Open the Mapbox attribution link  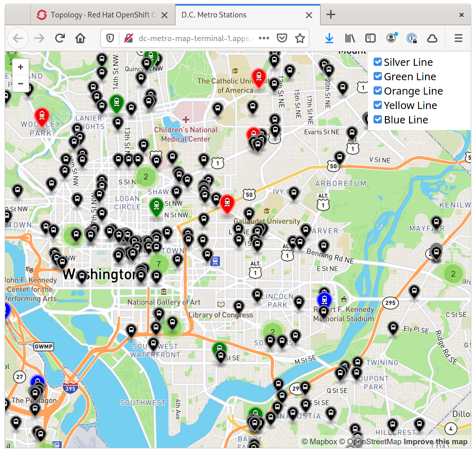(x=320, y=442)
